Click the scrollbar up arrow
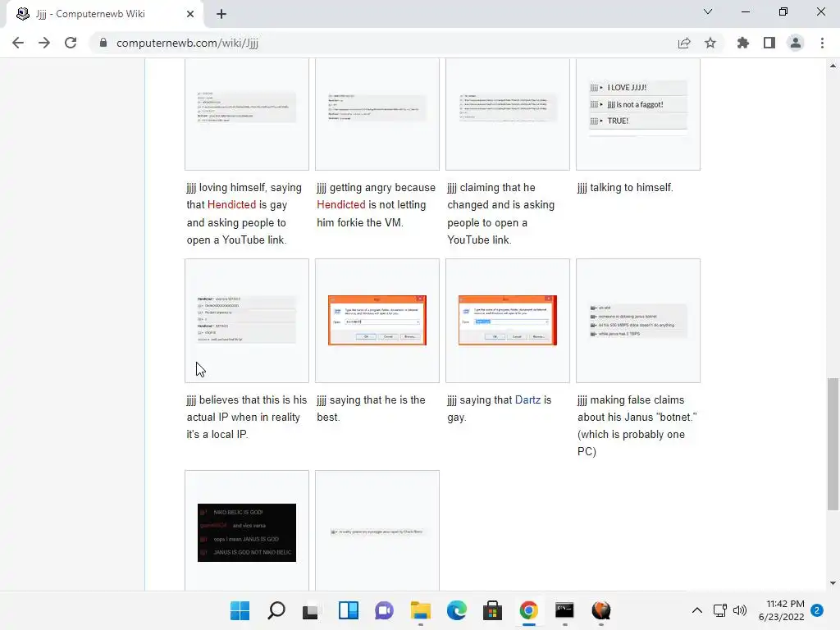Viewport: 840px width, 630px height. point(833,66)
